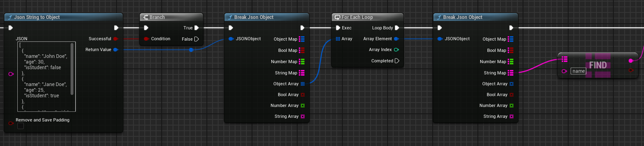Click inside the JSON text box
Viewport: 644px width, 146px height.
[44, 76]
